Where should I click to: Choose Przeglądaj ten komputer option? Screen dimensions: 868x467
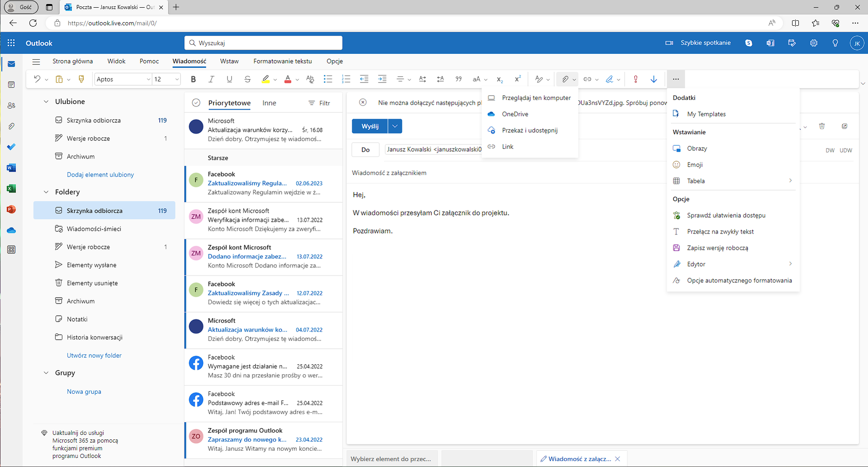[x=530, y=98]
